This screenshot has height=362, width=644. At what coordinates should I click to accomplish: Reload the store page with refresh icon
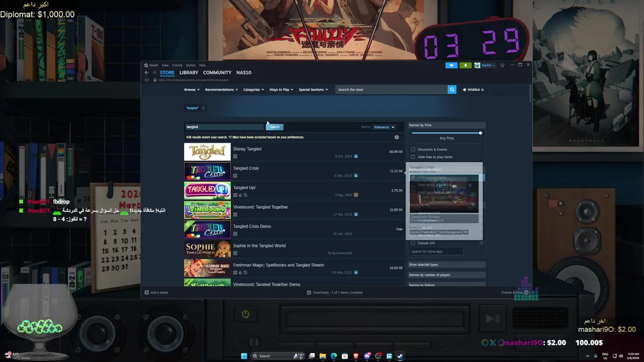[x=146, y=80]
